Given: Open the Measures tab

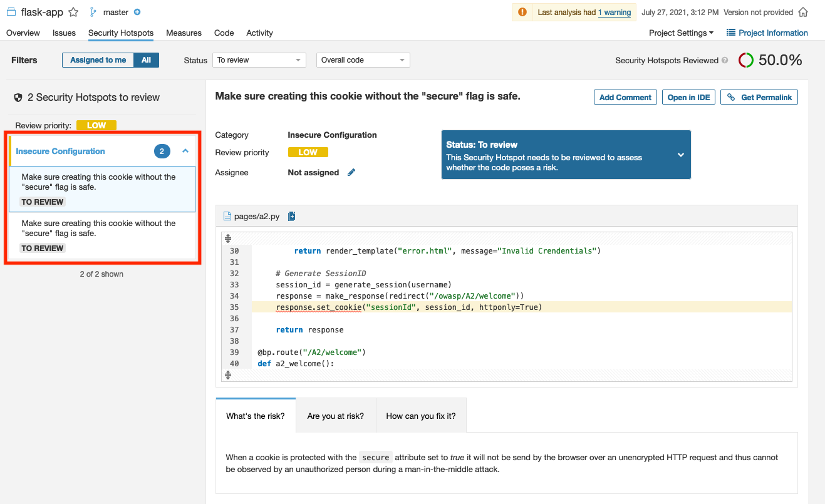Looking at the screenshot, I should tap(184, 33).
